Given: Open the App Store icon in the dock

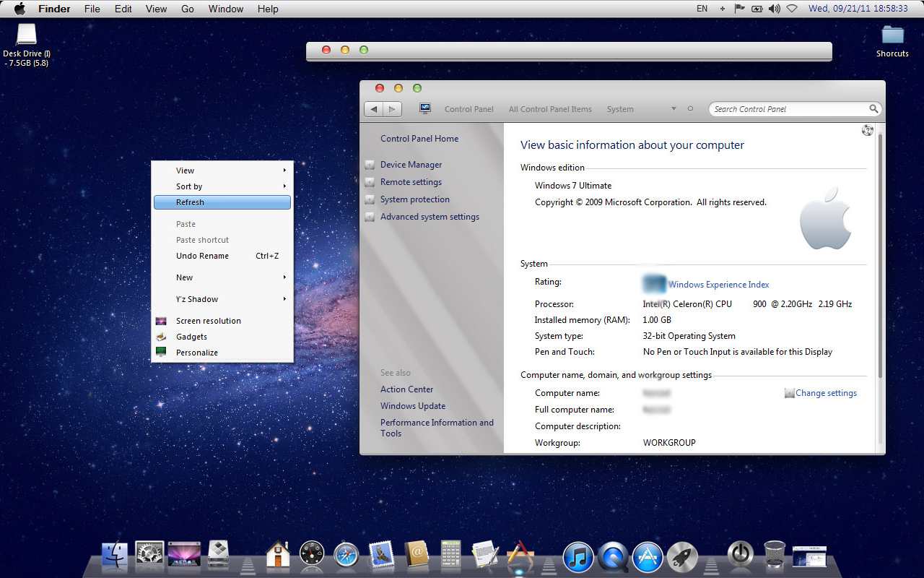Looking at the screenshot, I should 648,557.
